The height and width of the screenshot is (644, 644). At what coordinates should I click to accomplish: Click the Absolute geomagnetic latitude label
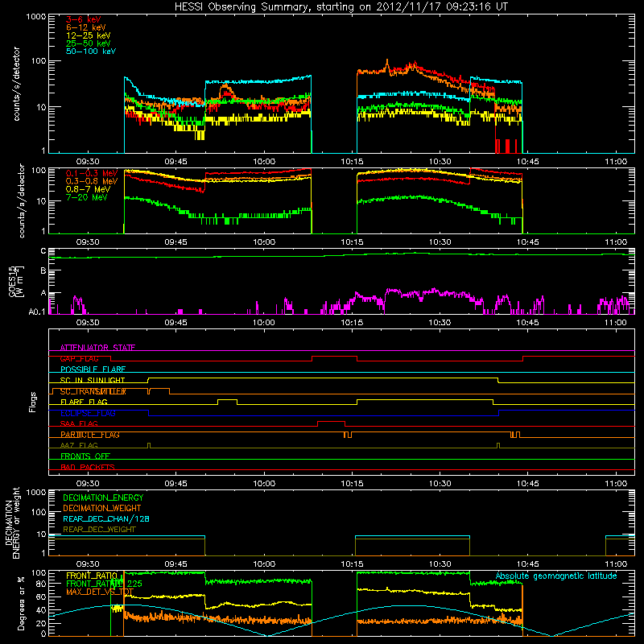pyautogui.click(x=556, y=576)
